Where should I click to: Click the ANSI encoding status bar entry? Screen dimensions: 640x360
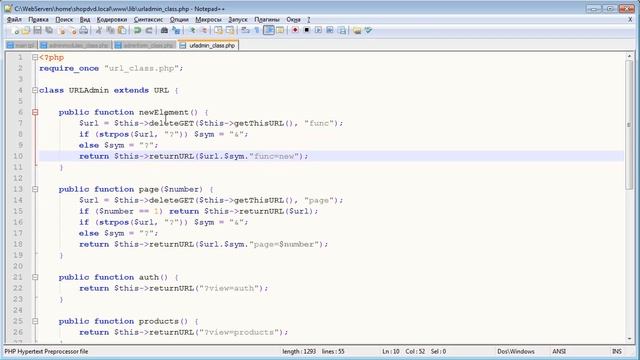pos(559,351)
